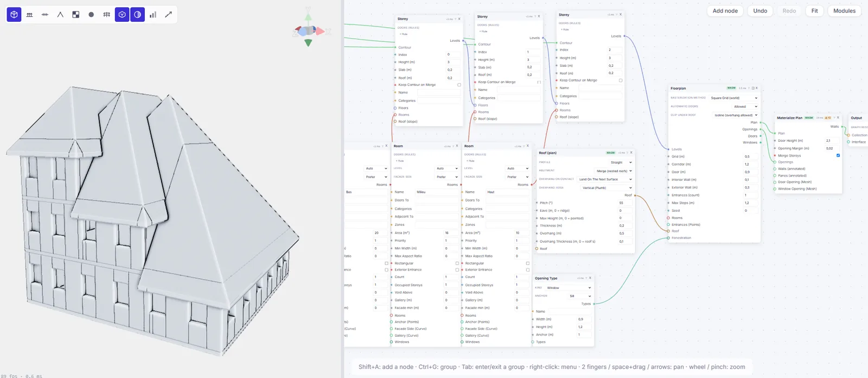Open the Overhang On Contact dropdown
868x378 pixels.
tap(605, 179)
